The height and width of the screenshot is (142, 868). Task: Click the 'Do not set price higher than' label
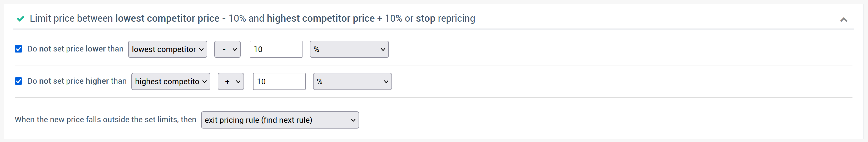pyautogui.click(x=77, y=81)
